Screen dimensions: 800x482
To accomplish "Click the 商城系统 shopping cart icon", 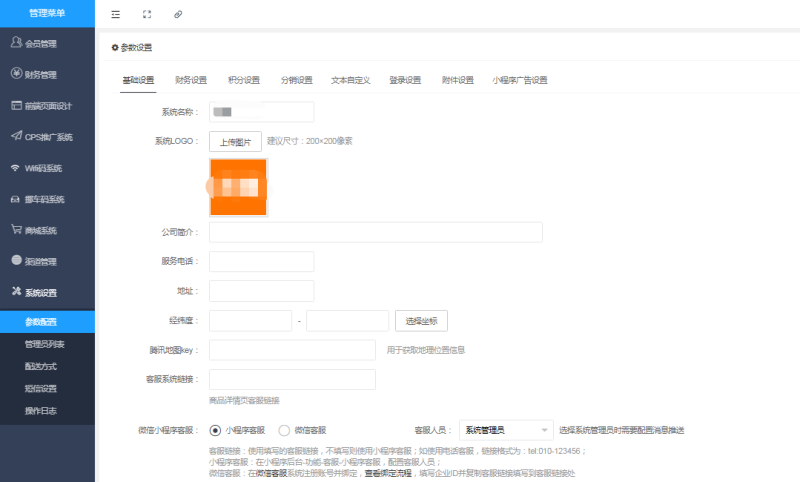I will tap(16, 230).
